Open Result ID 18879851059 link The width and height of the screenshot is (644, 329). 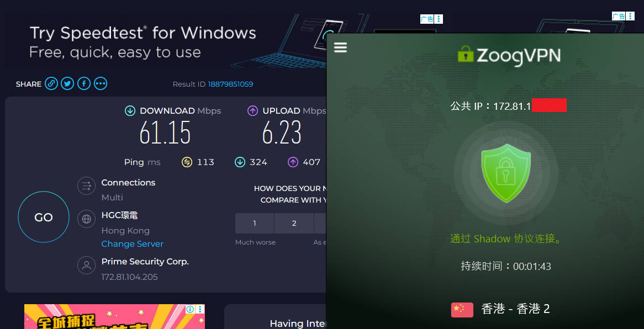[230, 84]
